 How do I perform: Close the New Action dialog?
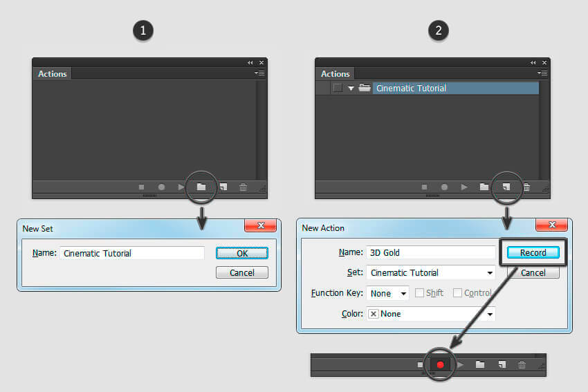point(551,225)
